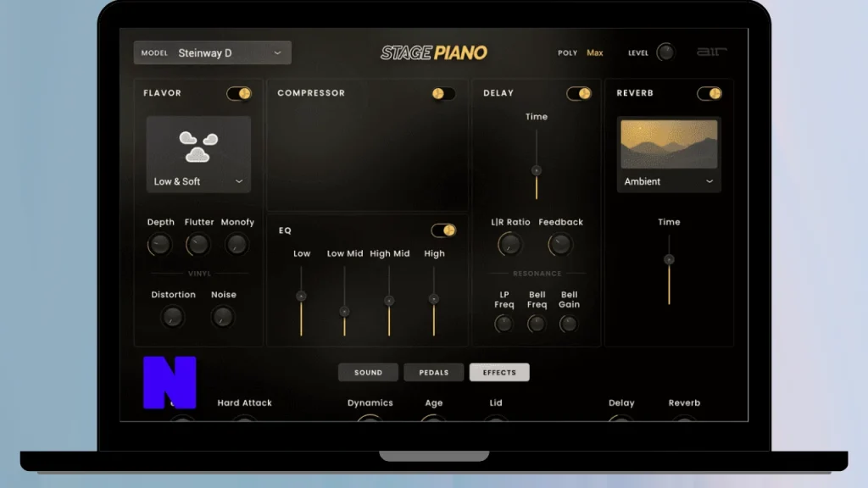This screenshot has width=868, height=488.
Task: Toggle the EQ section switch
Action: pos(443,230)
